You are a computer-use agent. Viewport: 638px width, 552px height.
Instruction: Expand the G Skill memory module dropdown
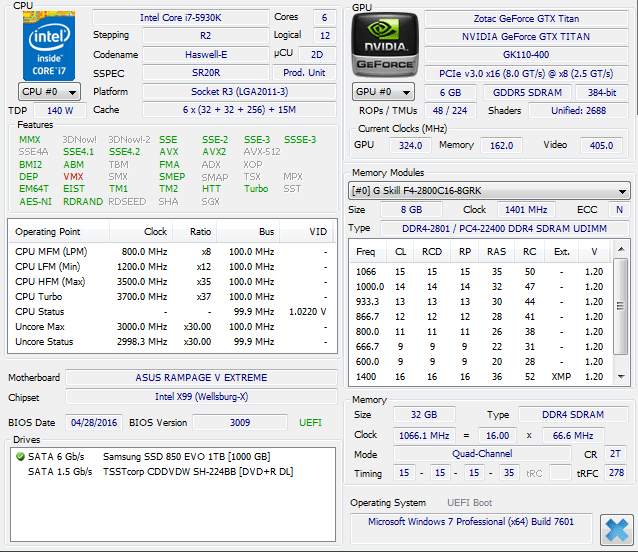(x=489, y=190)
